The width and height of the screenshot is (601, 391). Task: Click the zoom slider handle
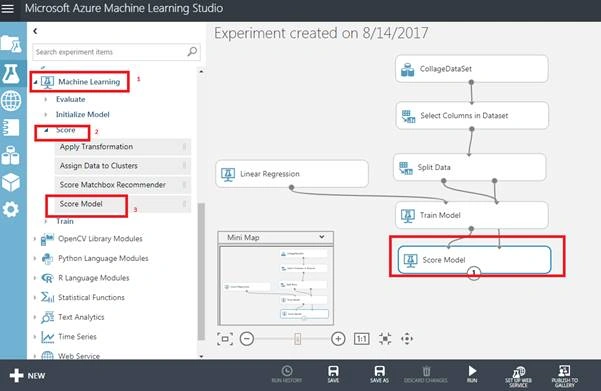pos(297,339)
